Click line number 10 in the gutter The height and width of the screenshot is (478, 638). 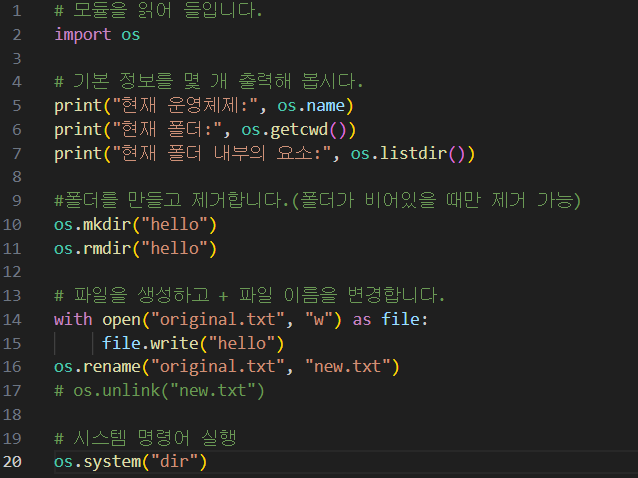12,225
